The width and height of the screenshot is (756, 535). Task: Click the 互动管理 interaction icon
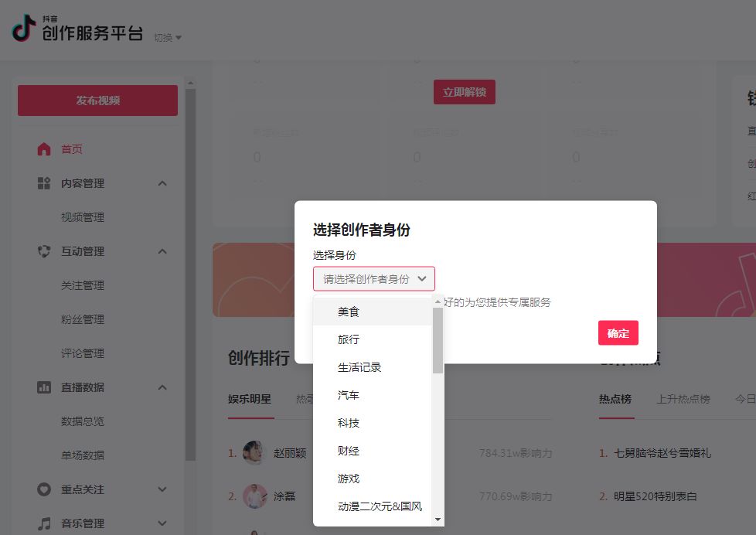[45, 250]
